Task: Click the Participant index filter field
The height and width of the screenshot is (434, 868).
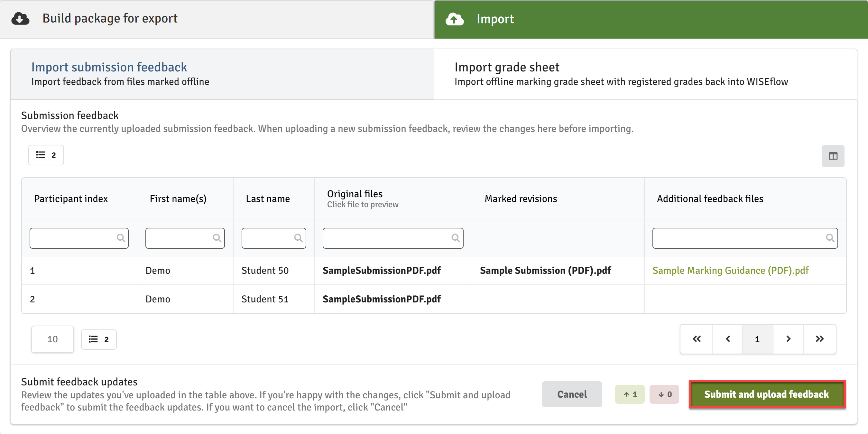Action: point(79,238)
